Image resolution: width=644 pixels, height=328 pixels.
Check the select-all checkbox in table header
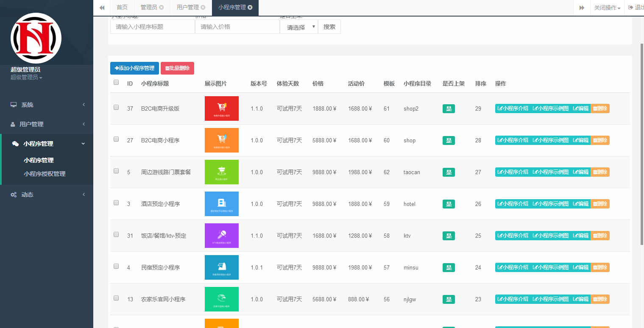(116, 82)
